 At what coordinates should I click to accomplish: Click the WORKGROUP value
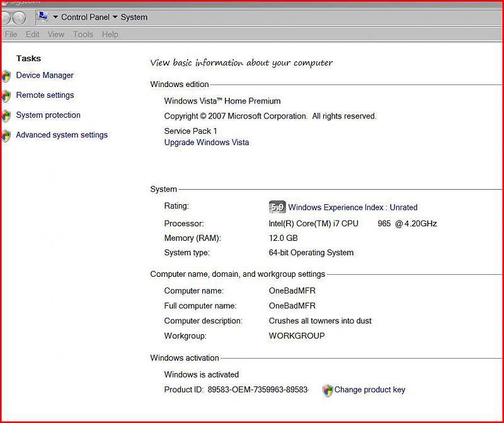(297, 336)
